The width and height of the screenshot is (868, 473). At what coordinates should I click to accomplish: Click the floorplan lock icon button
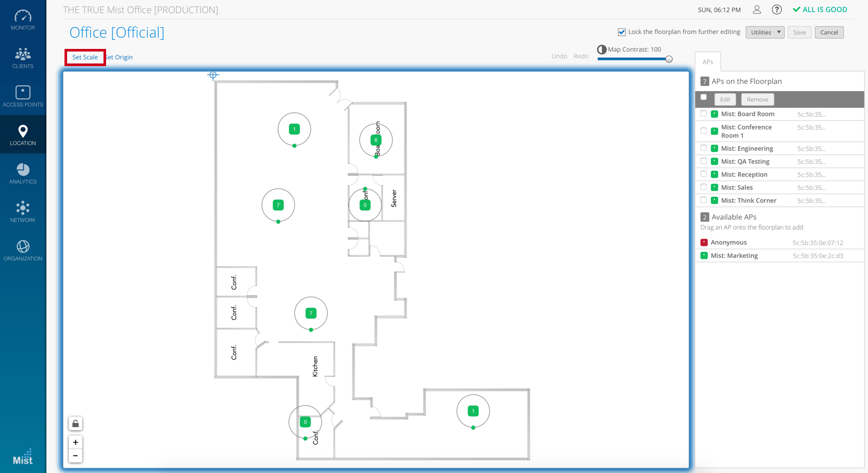click(75, 424)
